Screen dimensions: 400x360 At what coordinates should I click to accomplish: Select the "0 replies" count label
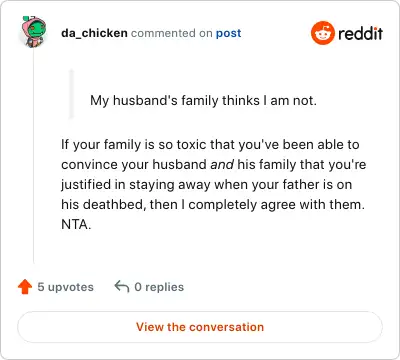tap(159, 287)
